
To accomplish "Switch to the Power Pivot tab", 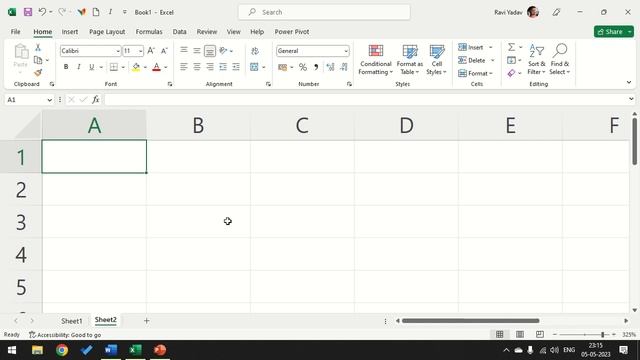I will tap(291, 31).
